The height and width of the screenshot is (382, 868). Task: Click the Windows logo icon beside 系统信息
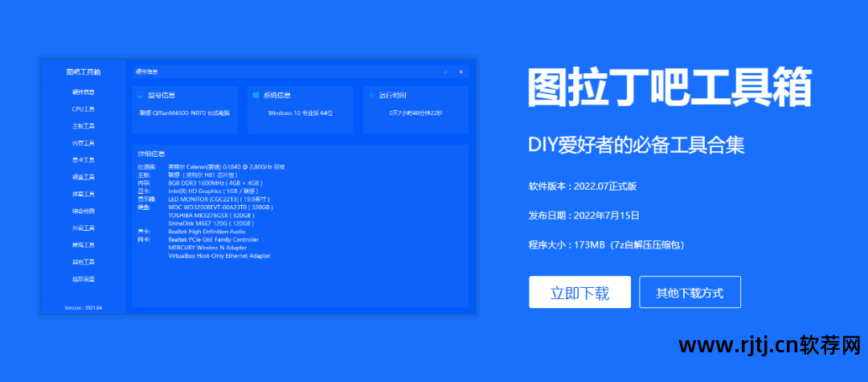click(x=256, y=95)
